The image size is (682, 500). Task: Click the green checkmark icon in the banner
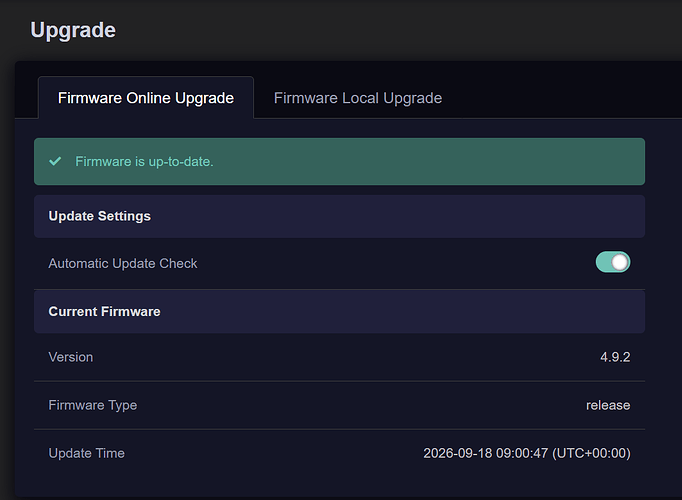55,161
